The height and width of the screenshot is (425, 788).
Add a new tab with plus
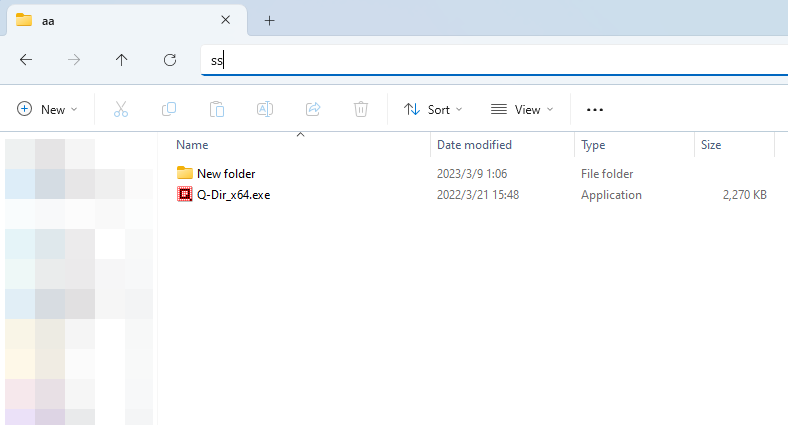point(269,21)
